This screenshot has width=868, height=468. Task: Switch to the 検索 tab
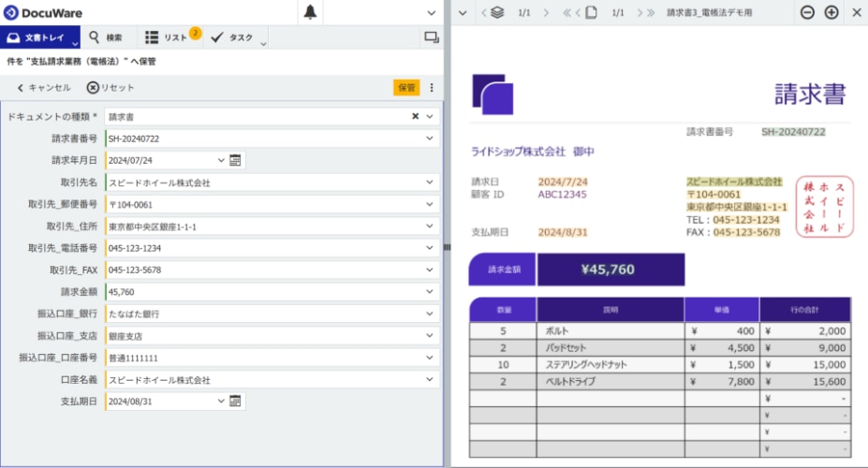105,37
